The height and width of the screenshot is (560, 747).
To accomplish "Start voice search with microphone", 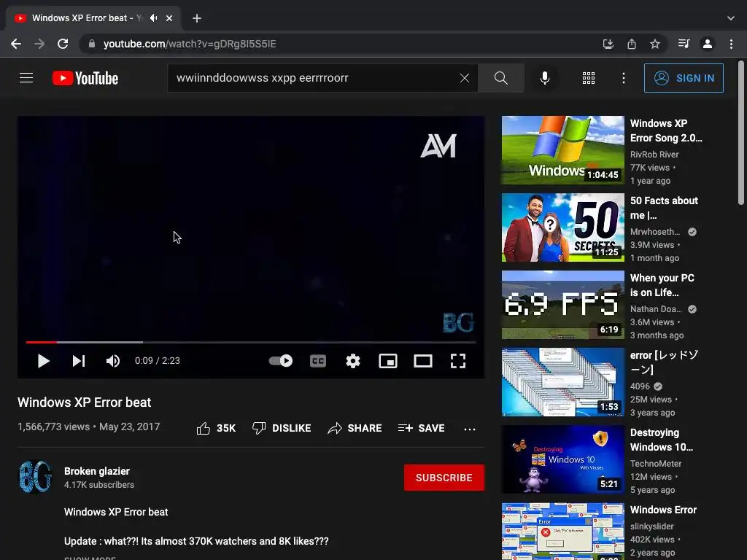I will [544, 77].
